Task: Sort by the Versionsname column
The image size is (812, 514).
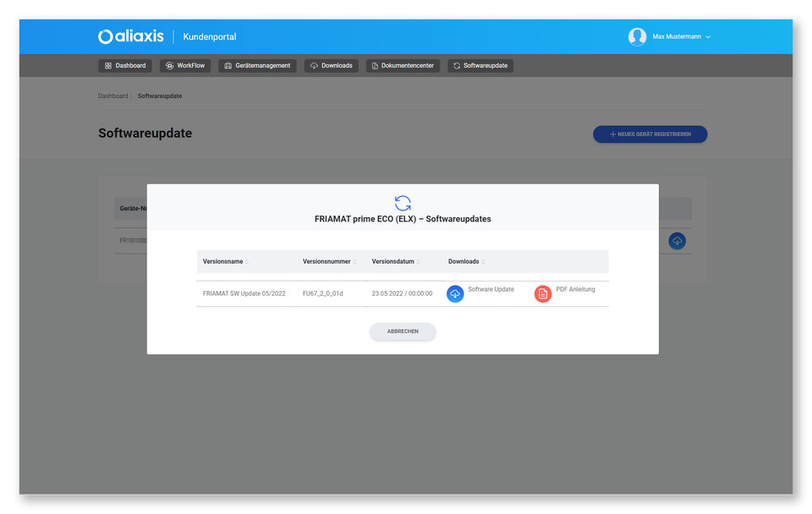Action: 225,261
